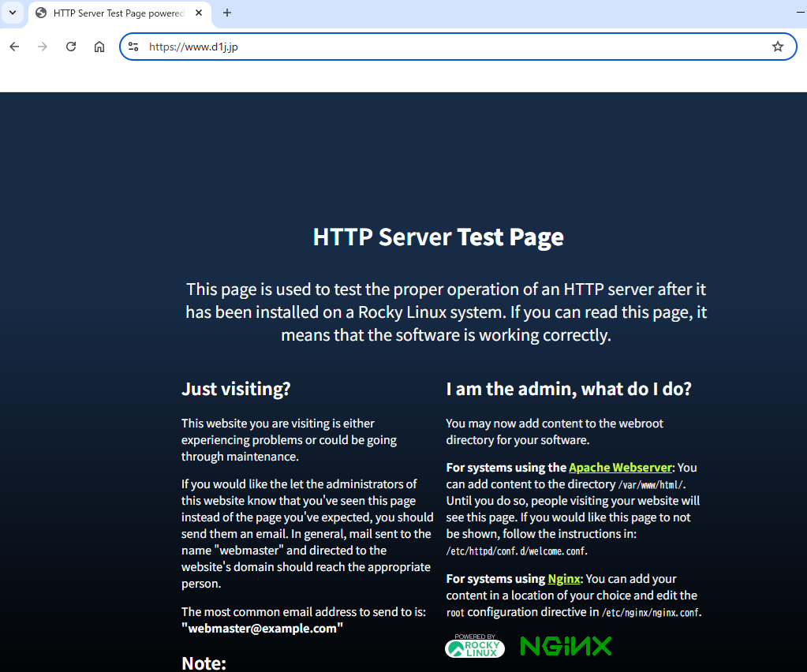
Task: Reload the HTTP Server Test Page
Action: point(71,47)
